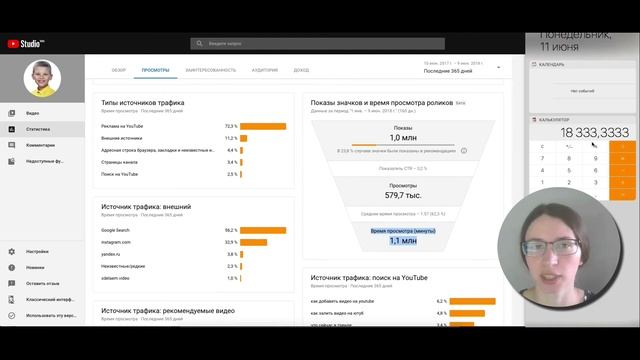Select the yandex.ru row
Screen dimensions: 640x360
pos(193,254)
